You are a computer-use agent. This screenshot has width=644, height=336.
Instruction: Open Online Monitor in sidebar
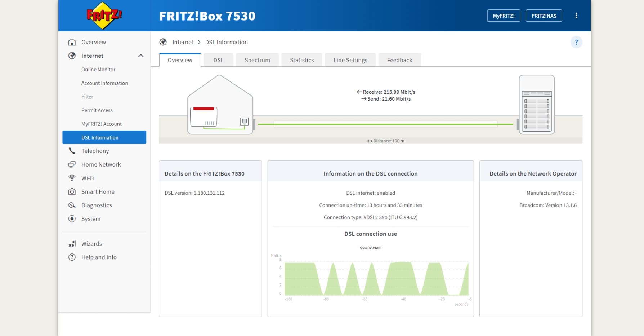98,70
